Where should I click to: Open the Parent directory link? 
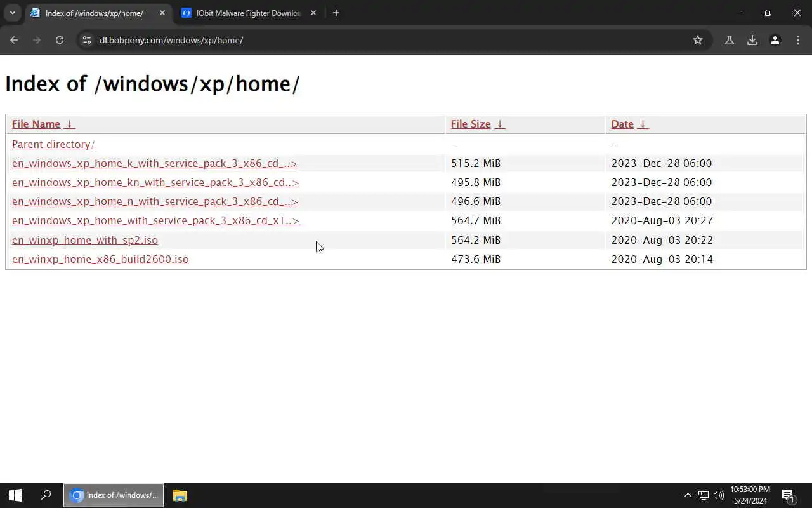pyautogui.click(x=53, y=144)
